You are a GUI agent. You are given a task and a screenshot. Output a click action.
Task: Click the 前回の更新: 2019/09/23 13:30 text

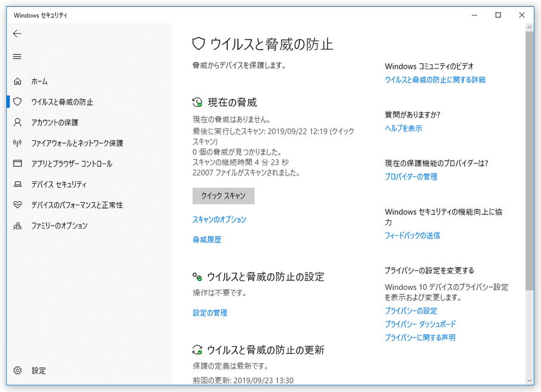click(x=243, y=380)
